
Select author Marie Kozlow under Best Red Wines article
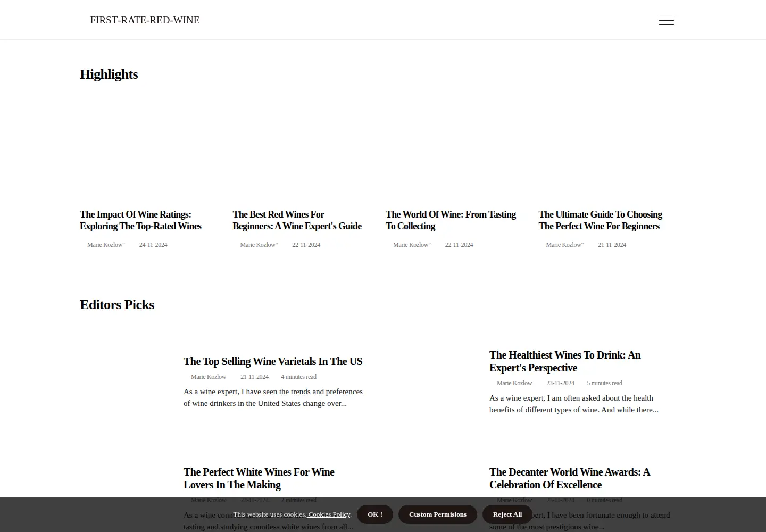pos(259,245)
